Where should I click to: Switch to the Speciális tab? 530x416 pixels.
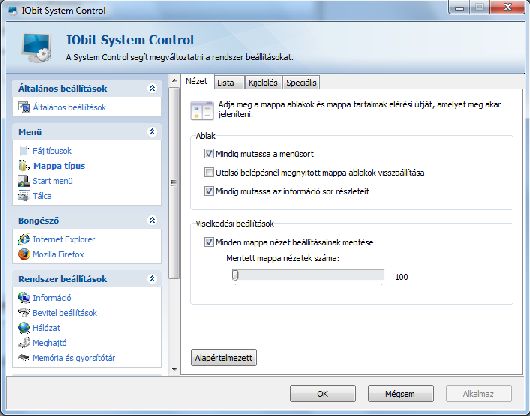[301, 83]
